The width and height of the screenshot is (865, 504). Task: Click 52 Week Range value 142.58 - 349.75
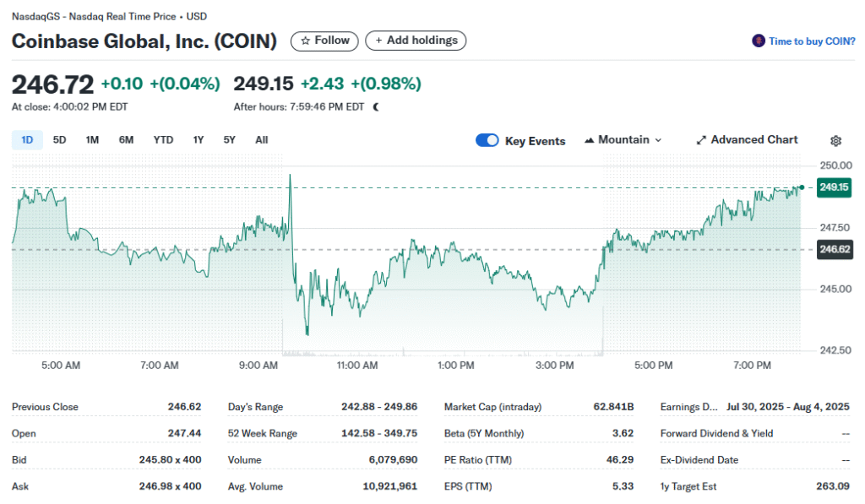[379, 433]
